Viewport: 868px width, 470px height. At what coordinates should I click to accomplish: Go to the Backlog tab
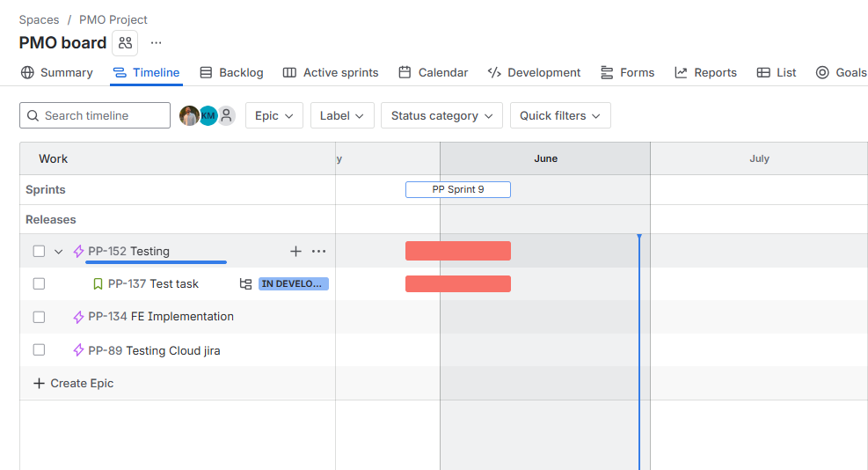231,72
